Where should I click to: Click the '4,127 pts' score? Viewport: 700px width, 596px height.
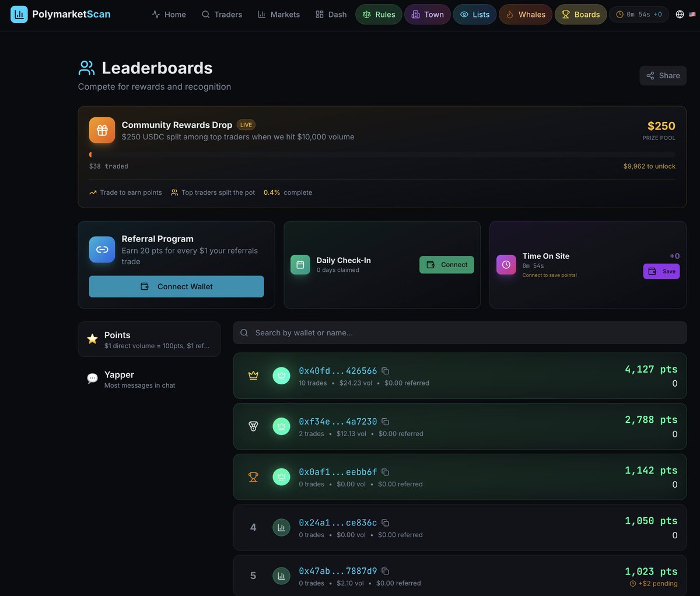tap(651, 369)
